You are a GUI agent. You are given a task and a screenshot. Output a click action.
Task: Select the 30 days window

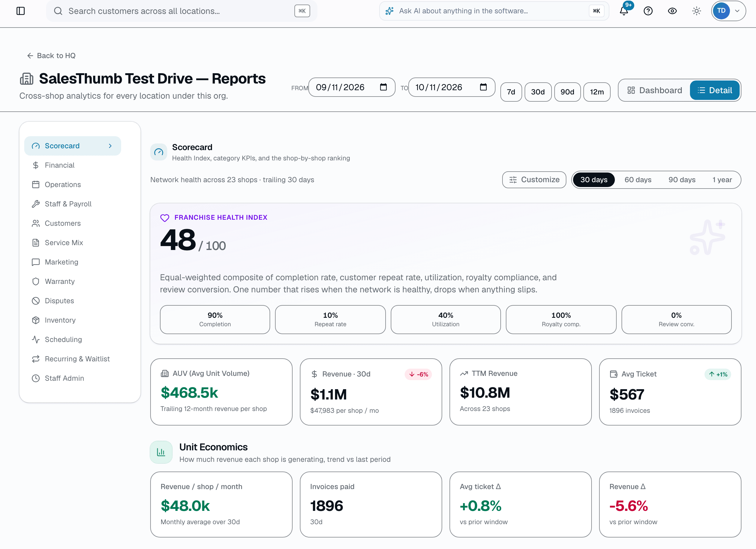pyautogui.click(x=594, y=180)
